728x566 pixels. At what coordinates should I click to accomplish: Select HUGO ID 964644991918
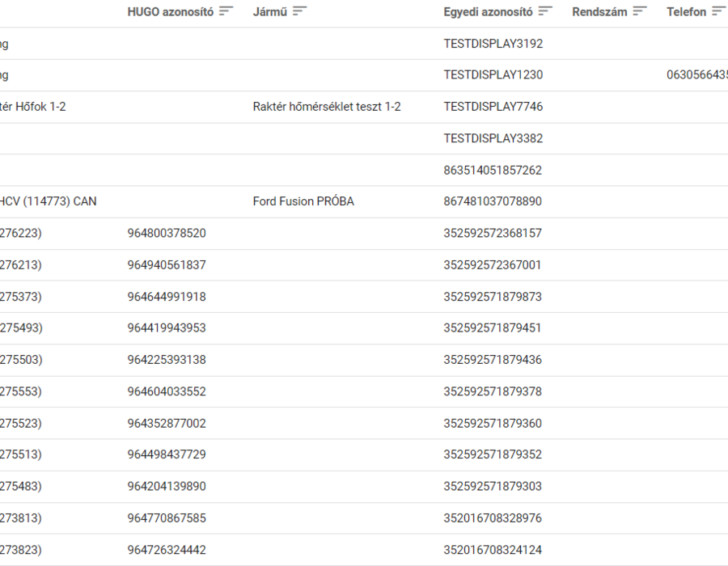pos(167,297)
